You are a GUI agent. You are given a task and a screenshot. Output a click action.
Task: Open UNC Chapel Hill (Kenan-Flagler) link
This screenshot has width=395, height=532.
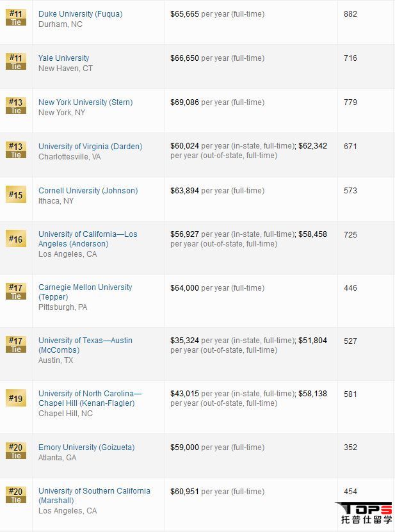click(90, 398)
